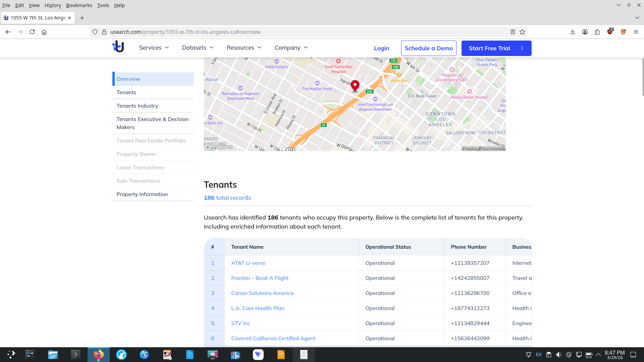Click the bookmark star icon

(x=522, y=32)
